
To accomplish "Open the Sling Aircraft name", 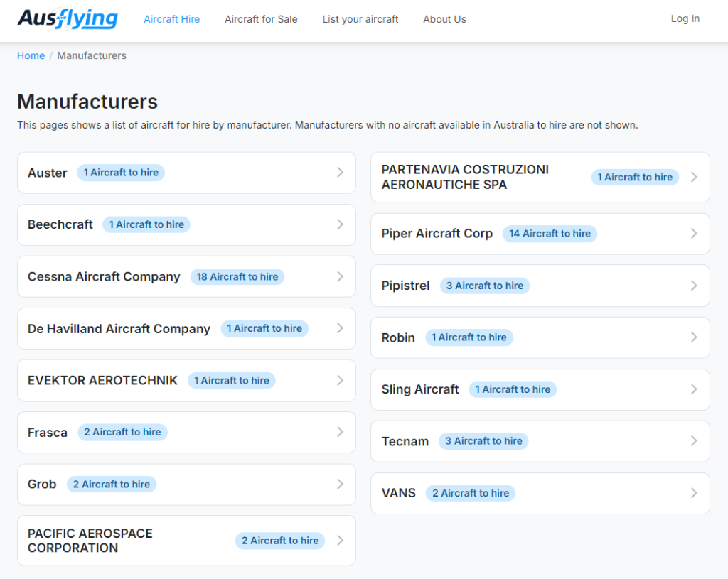I will 420,389.
